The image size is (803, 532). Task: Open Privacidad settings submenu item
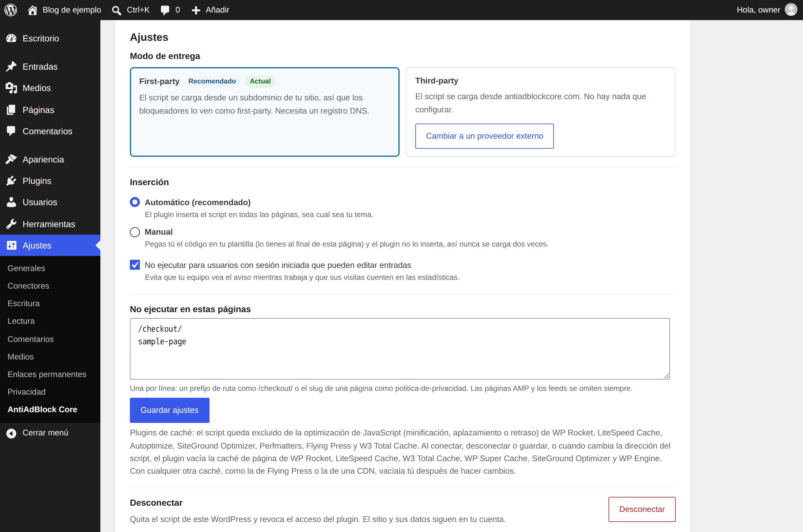click(26, 392)
